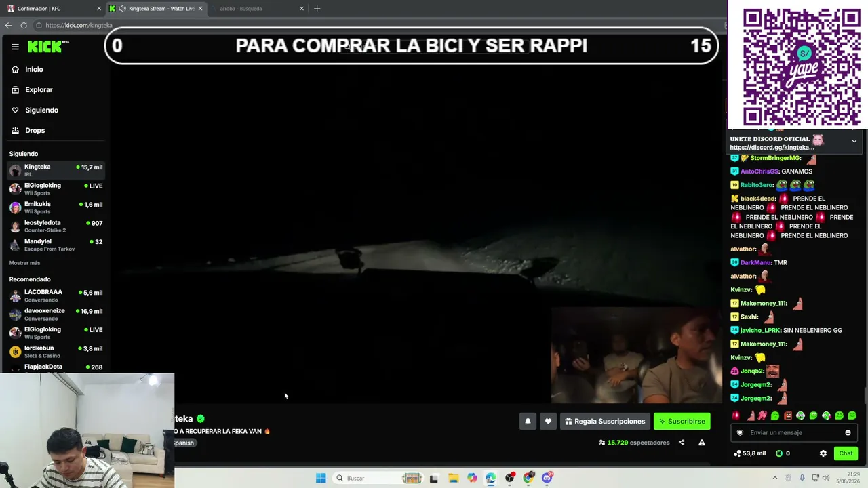Switch to the 'arroba - Búsqueda' tab

point(258,9)
